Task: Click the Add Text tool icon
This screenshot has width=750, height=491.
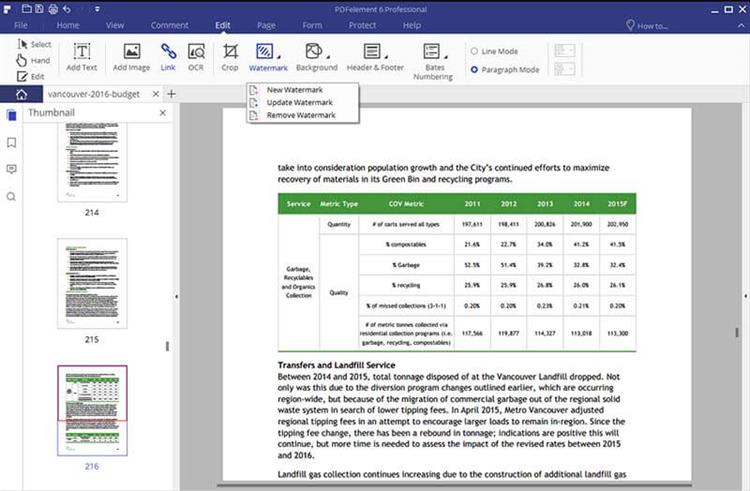Action: [x=82, y=51]
